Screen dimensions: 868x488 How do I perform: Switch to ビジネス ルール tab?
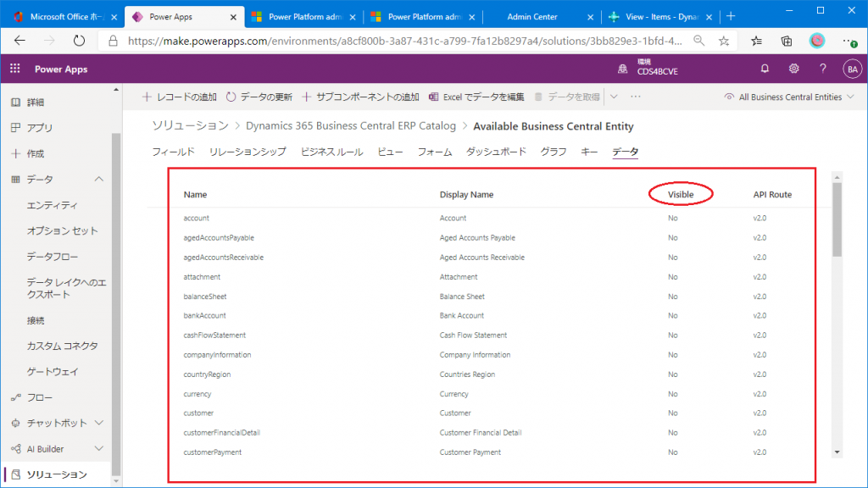pyautogui.click(x=331, y=152)
